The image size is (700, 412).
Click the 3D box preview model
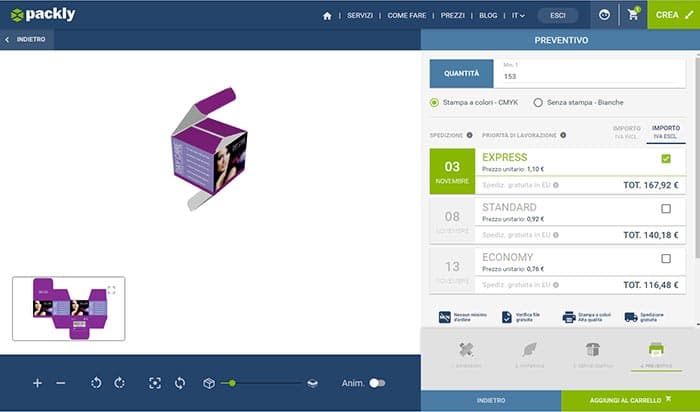(x=209, y=150)
